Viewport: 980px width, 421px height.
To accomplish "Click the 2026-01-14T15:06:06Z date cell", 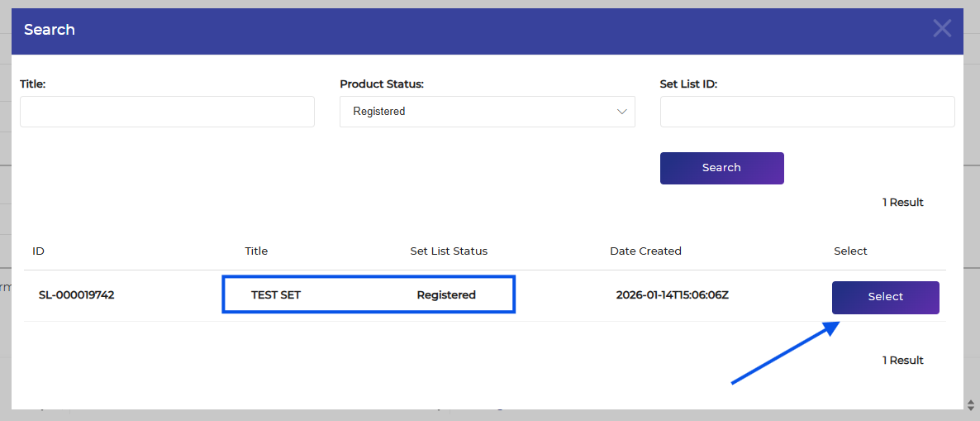I will (x=673, y=294).
